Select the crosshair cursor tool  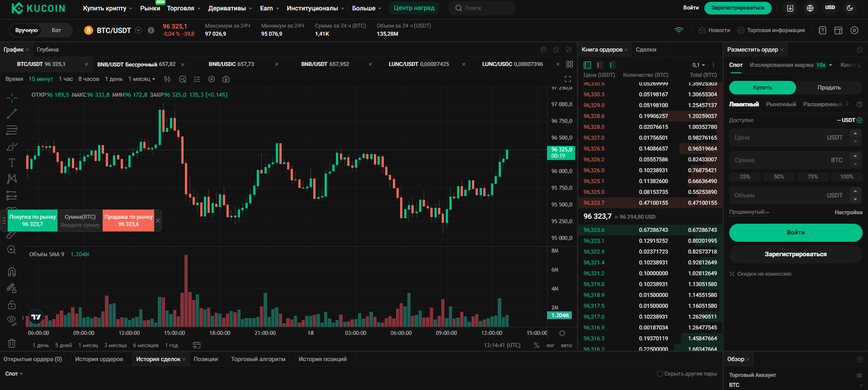(12, 97)
